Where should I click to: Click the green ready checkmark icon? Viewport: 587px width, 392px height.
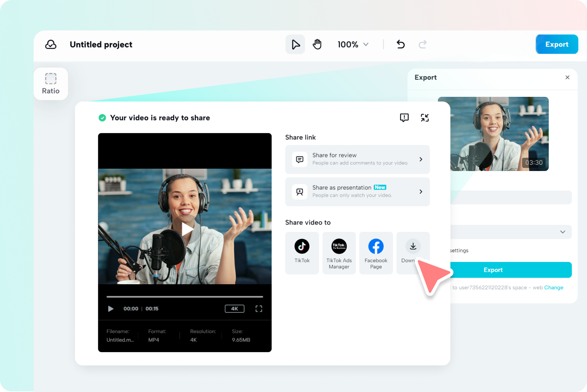tap(102, 118)
